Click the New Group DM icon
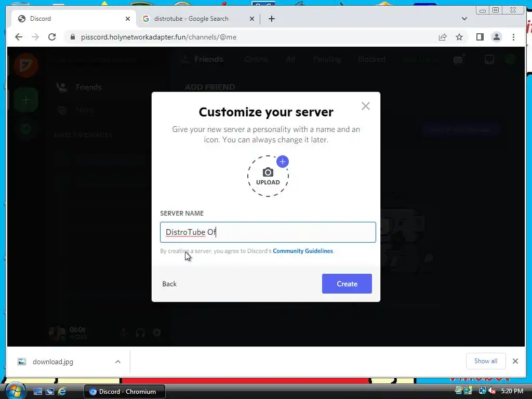The width and height of the screenshot is (532, 399). click(x=459, y=59)
